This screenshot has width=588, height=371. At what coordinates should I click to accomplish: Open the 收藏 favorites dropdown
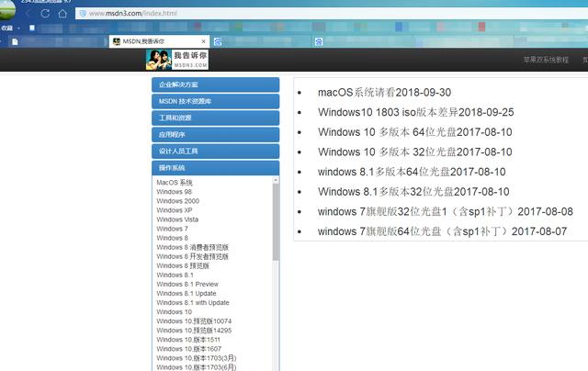click(10, 28)
